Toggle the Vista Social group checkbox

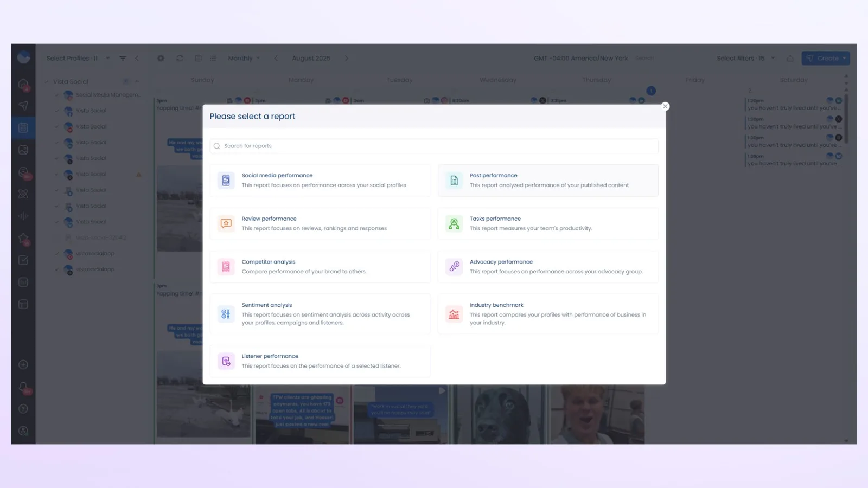click(x=47, y=82)
